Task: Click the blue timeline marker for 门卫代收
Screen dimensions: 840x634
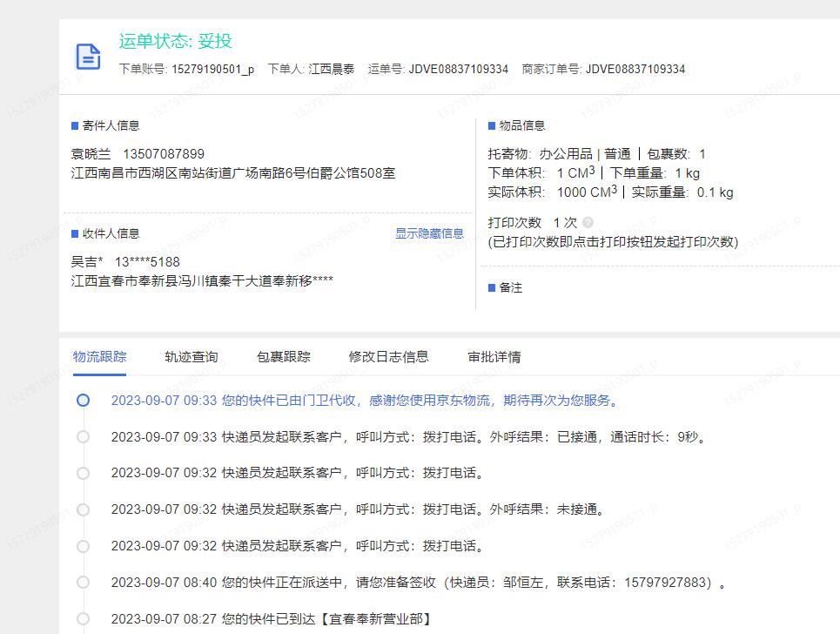Action: tap(83, 401)
